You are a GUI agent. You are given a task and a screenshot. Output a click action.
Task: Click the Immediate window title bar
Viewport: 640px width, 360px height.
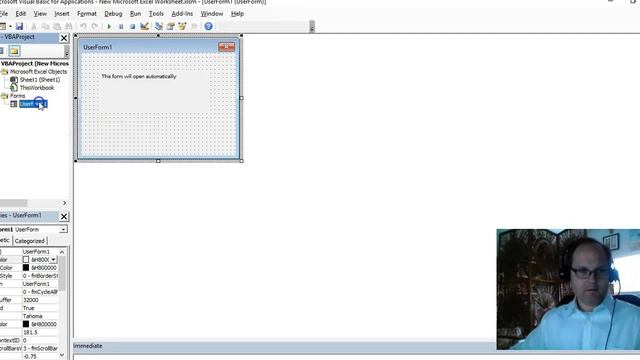[x=284, y=346]
